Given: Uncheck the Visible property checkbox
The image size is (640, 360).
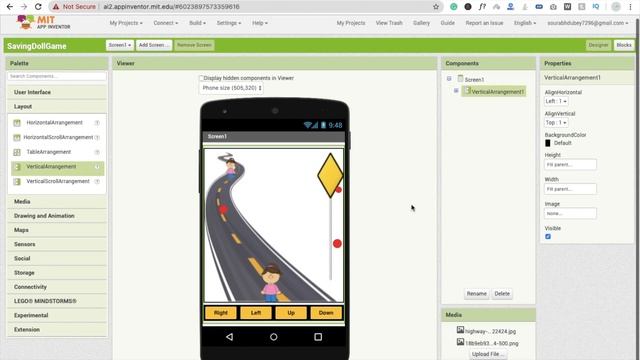Looking at the screenshot, I should pyautogui.click(x=548, y=237).
